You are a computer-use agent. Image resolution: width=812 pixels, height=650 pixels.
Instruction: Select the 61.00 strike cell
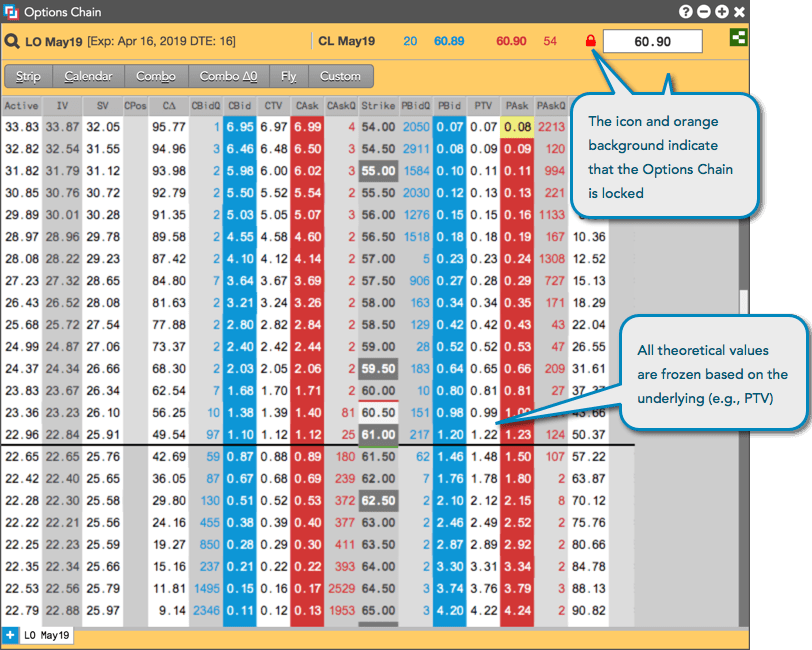(379, 435)
